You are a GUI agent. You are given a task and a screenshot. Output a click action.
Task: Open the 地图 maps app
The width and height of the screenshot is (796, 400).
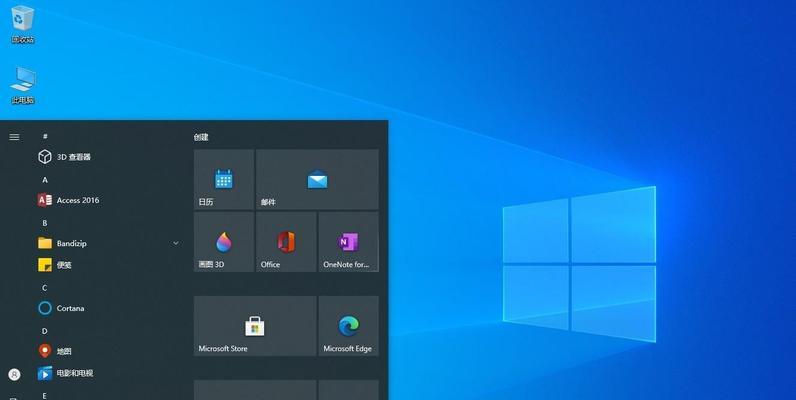pos(108,351)
